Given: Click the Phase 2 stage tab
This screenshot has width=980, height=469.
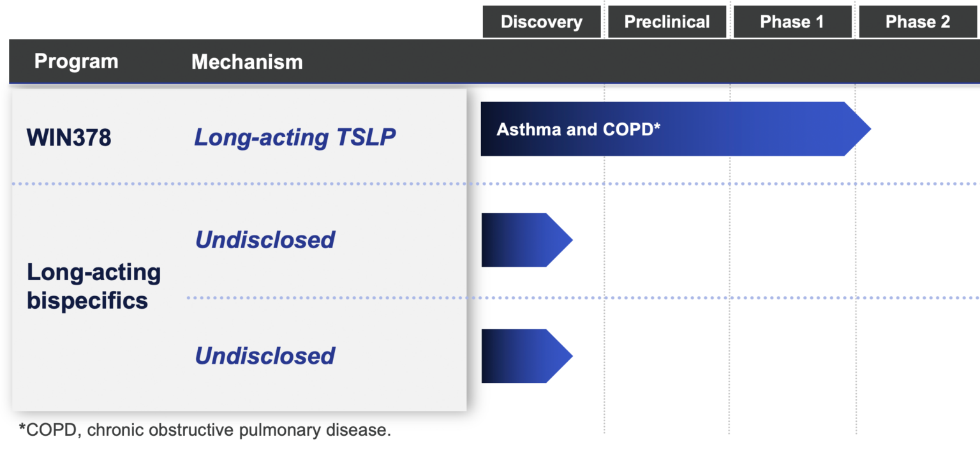Looking at the screenshot, I should tap(917, 22).
